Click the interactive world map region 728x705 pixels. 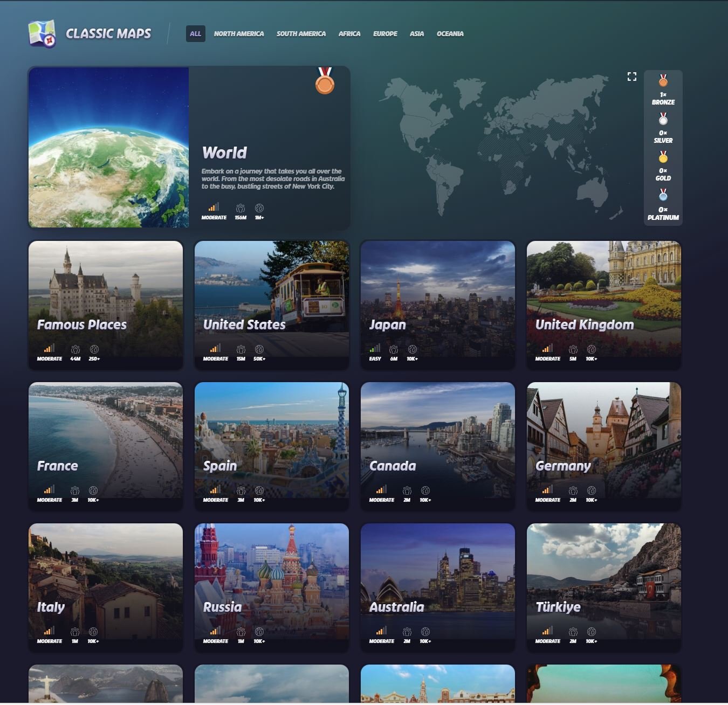click(x=502, y=146)
